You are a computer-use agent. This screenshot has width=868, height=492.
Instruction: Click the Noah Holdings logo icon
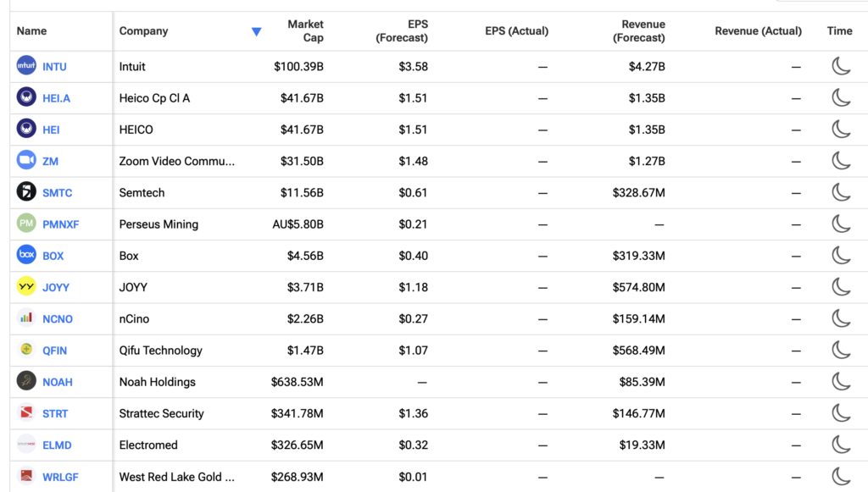pyautogui.click(x=26, y=381)
